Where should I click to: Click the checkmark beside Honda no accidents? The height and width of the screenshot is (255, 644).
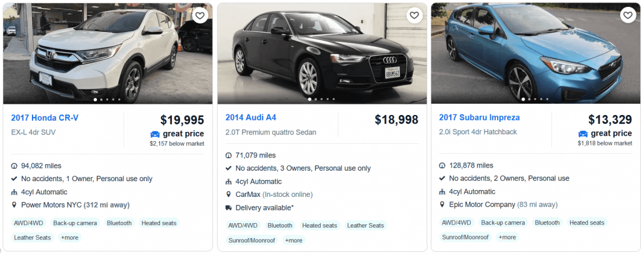pos(14,179)
